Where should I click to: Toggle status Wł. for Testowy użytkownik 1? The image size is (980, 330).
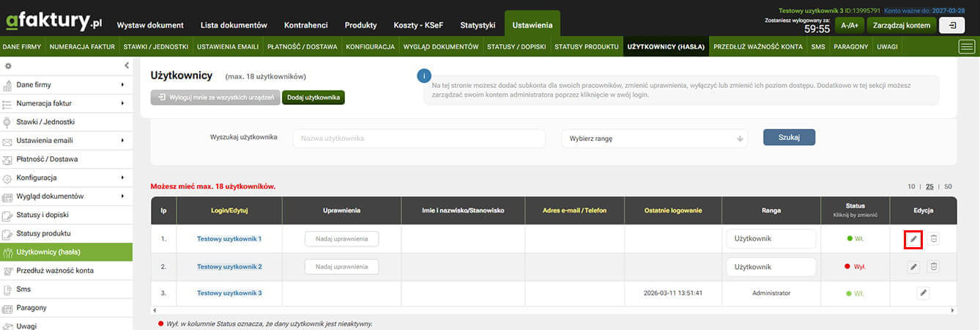tap(855, 239)
